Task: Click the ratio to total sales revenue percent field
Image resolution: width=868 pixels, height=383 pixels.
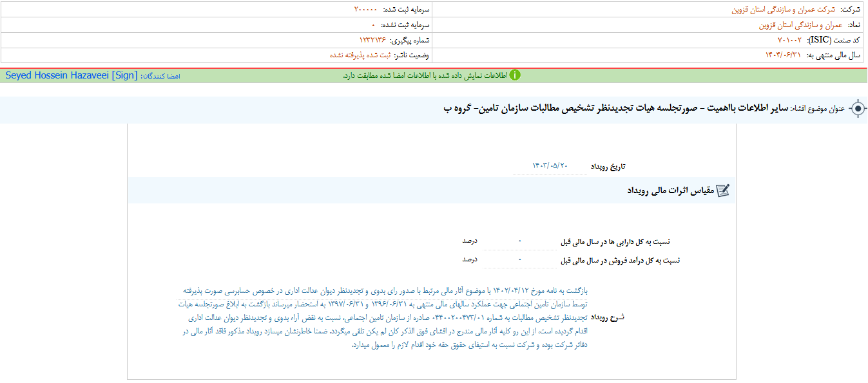Action: point(519,260)
